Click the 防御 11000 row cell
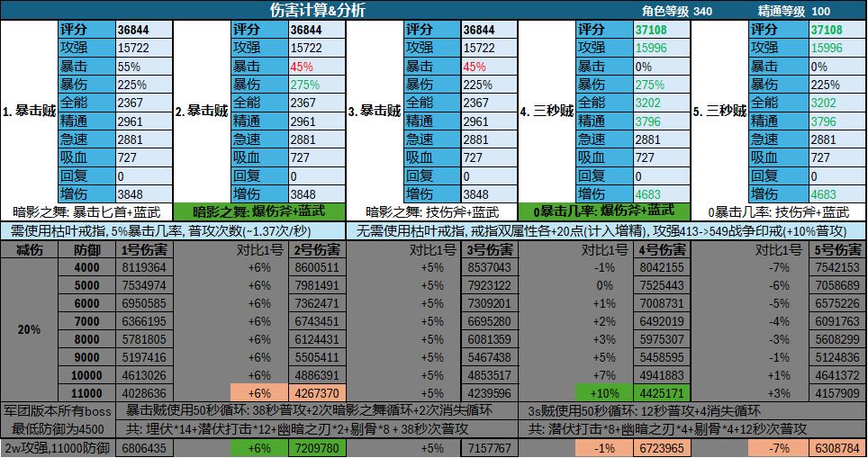This screenshot has height=458, width=868. coord(87,393)
